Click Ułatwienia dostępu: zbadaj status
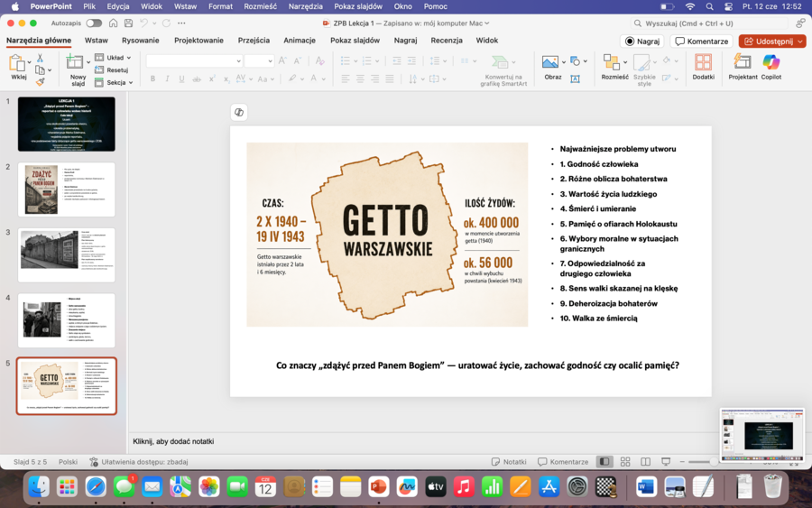 (138, 461)
